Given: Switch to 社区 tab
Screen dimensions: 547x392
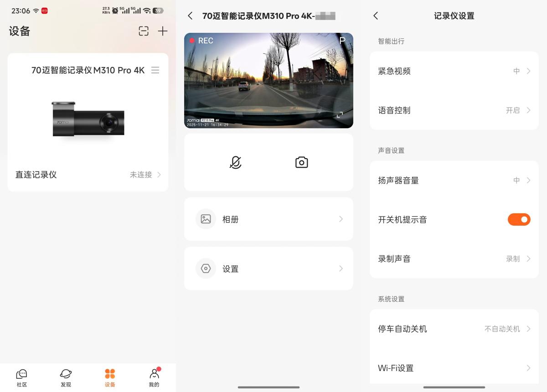Looking at the screenshot, I should [x=22, y=378].
